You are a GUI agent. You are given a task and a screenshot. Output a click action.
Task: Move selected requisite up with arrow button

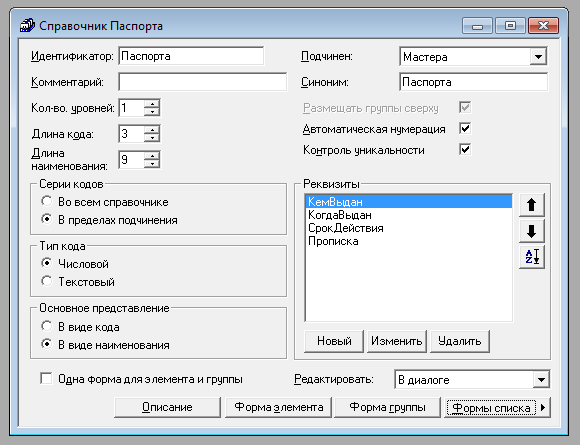[532, 205]
